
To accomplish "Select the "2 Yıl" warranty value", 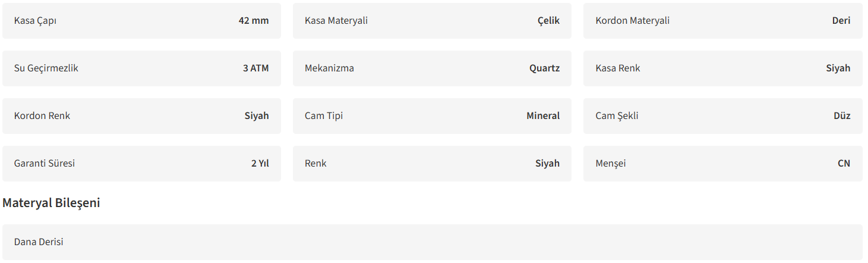I will pos(260,164).
